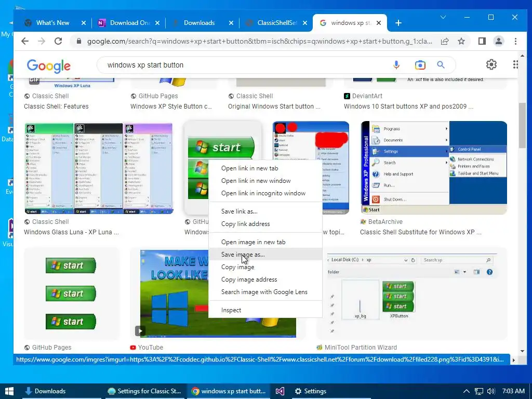Open the three Luna start menus thumbnail

pyautogui.click(x=99, y=168)
